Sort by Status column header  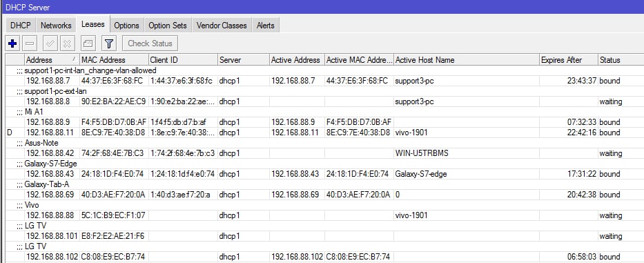point(621,60)
